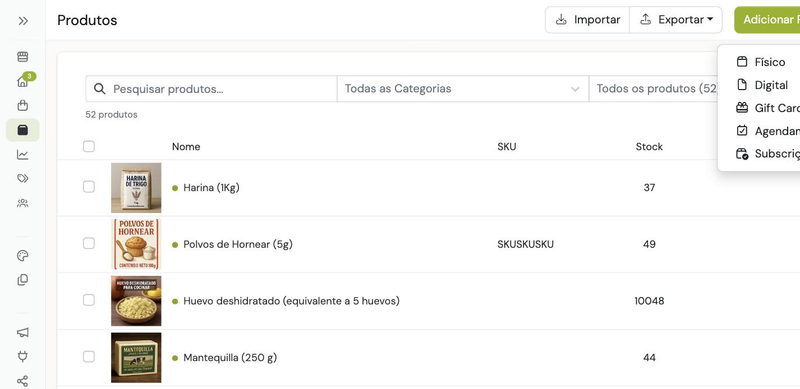Click the 52 produtos count text
Image resolution: width=800 pixels, height=389 pixels.
pos(111,115)
